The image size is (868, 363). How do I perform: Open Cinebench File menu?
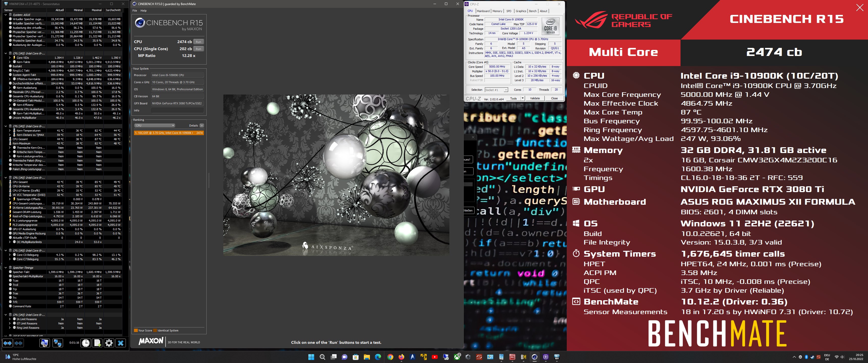click(x=135, y=10)
